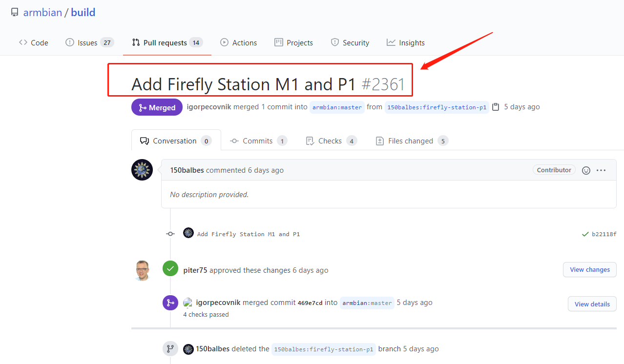Open armbian:master base branch label in header
The image size is (624, 364).
tap(337, 107)
